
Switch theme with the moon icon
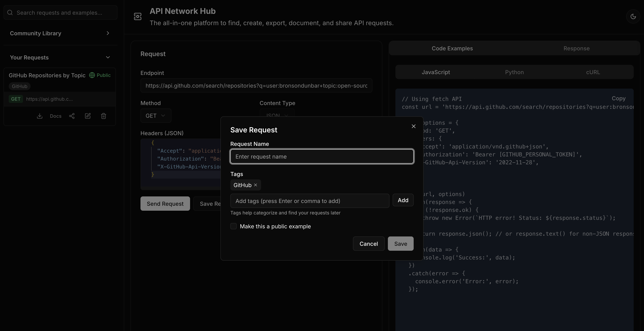click(x=633, y=16)
